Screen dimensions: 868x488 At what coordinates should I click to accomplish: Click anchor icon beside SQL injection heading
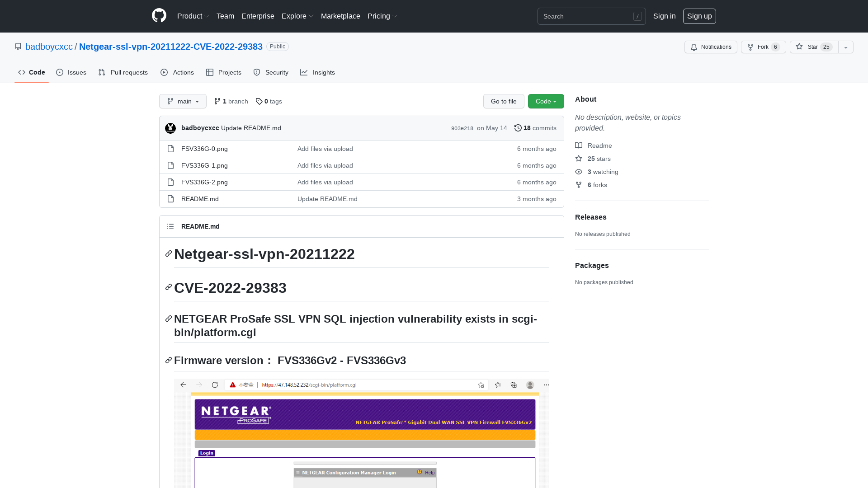(169, 319)
